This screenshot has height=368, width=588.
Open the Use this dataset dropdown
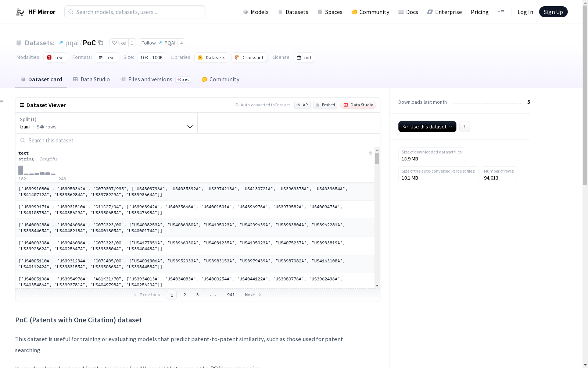tap(427, 127)
